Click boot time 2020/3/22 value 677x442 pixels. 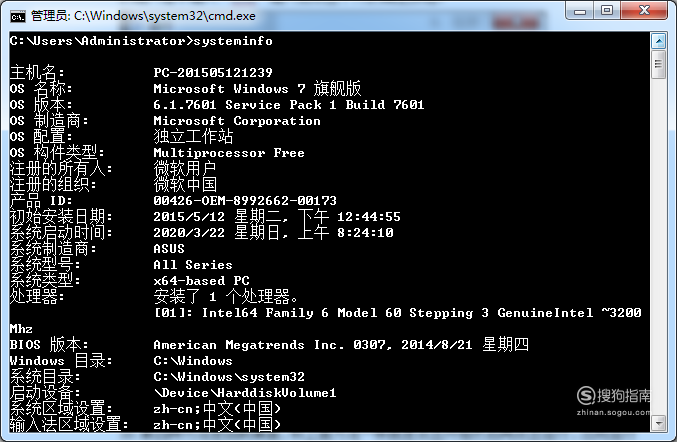tap(273, 233)
